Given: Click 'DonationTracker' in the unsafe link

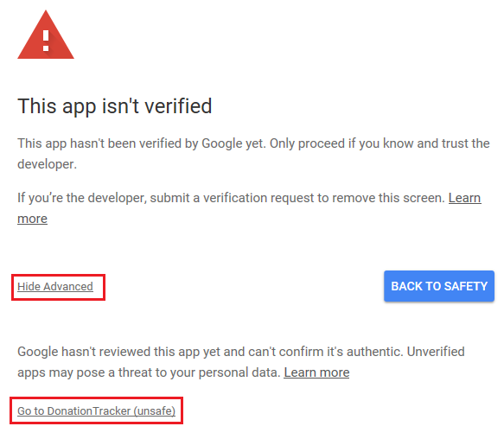Looking at the screenshot, I should click(x=89, y=410).
